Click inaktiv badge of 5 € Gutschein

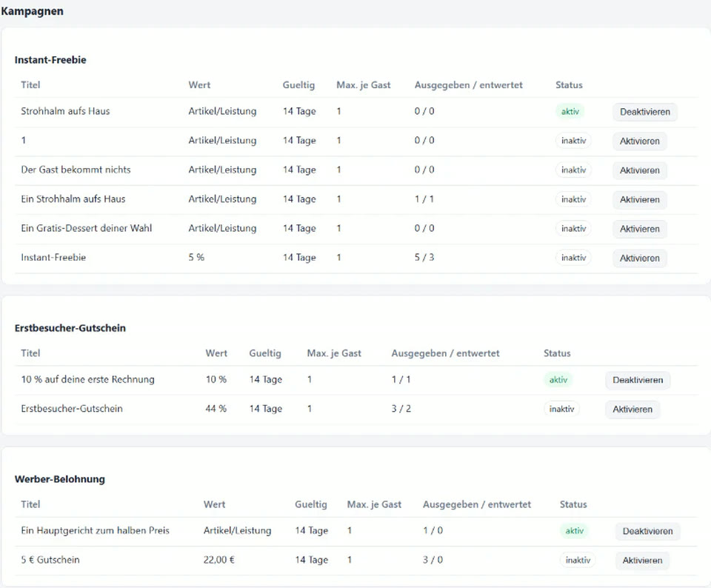tap(578, 561)
